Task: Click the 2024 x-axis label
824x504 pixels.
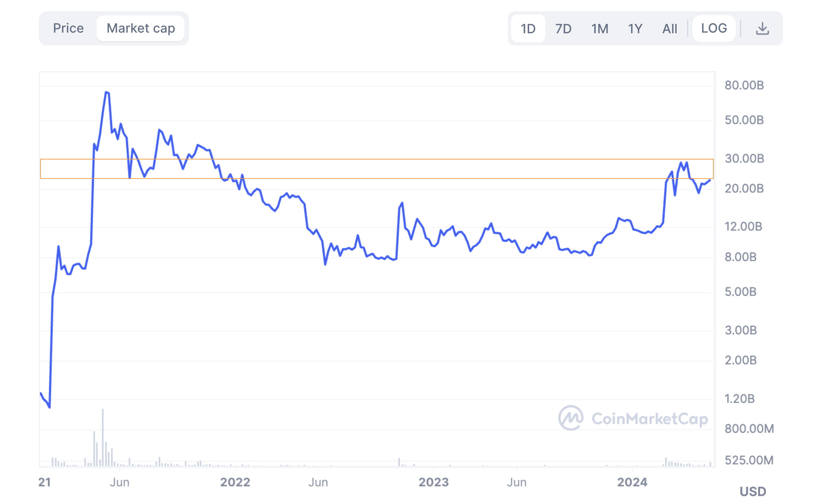Action: [632, 482]
